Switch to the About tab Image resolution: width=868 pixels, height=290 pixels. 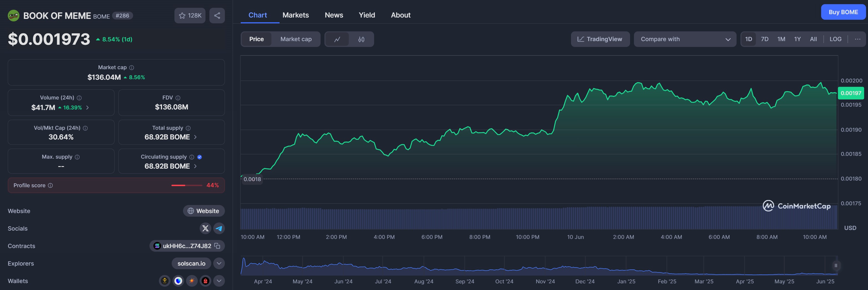(401, 15)
